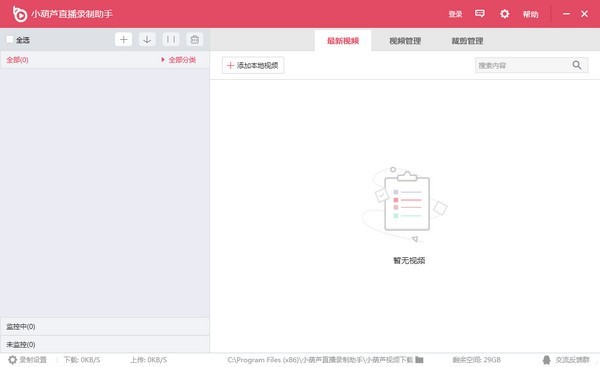Click the download path text in status bar
The width and height of the screenshot is (600, 367).
pos(320,360)
